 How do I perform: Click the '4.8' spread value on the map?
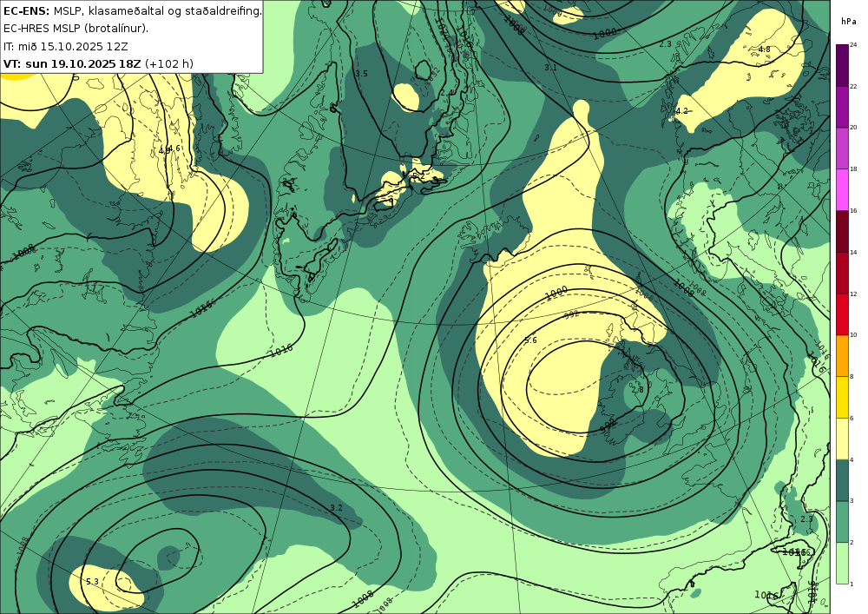[x=764, y=50]
